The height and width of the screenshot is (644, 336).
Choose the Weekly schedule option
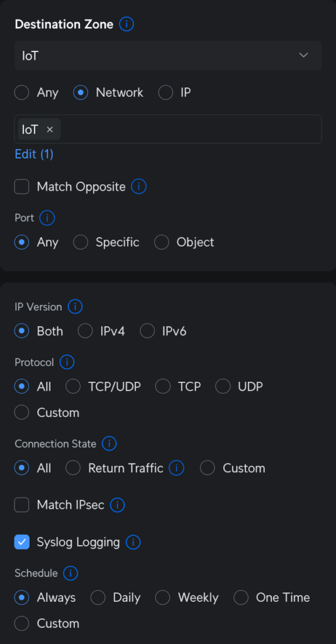coord(163,597)
